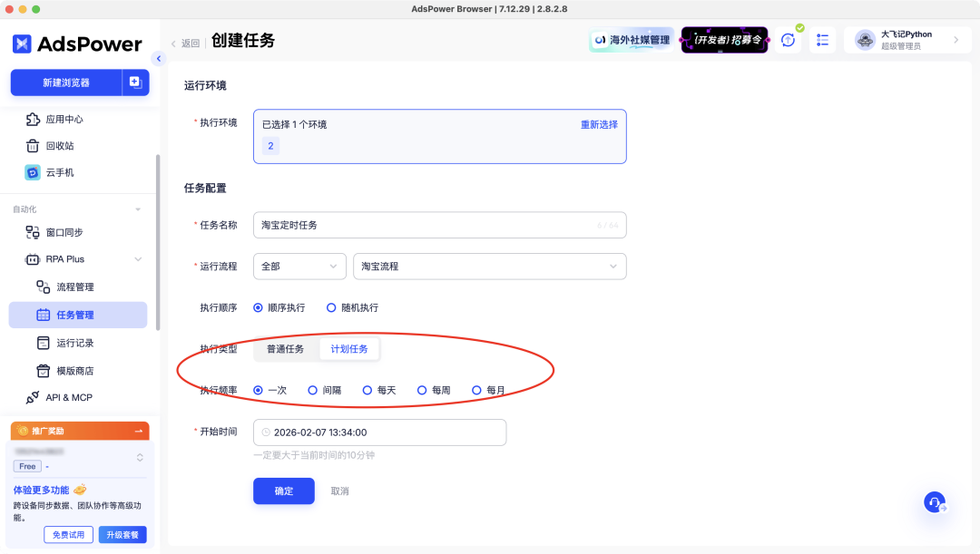Open the 运行流程 category dropdown showing 全部

299,267
